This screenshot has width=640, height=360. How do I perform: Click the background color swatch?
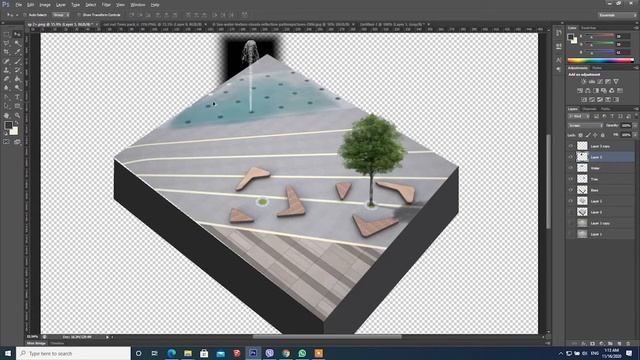click(14, 131)
